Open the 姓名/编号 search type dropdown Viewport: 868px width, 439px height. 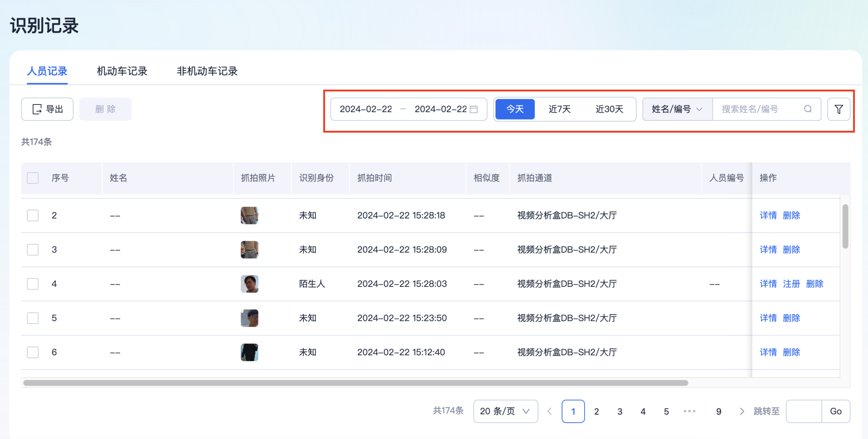pos(677,109)
